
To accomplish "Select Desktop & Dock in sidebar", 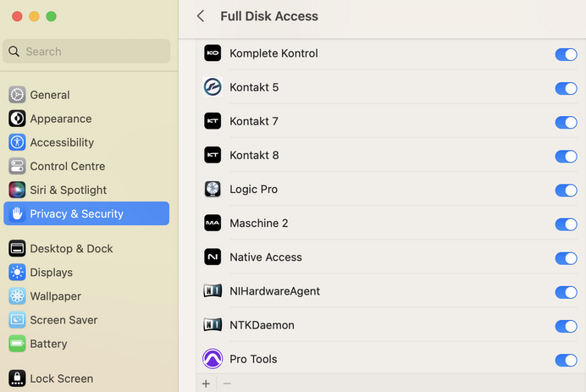I will pos(86,249).
